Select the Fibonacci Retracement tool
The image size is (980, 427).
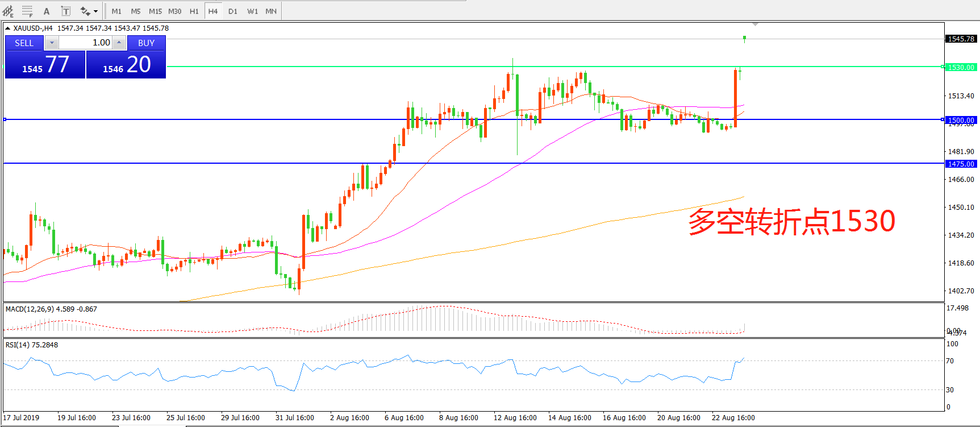27,11
